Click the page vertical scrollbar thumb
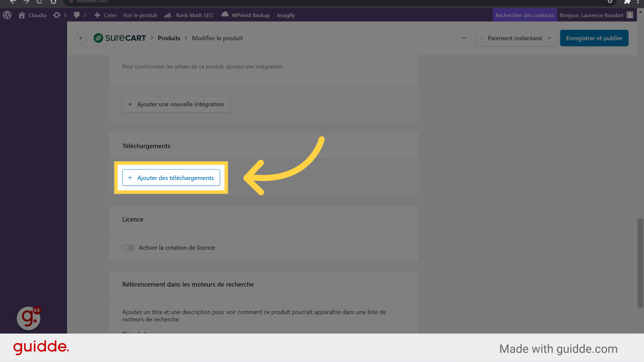644x362 pixels. [x=640, y=263]
